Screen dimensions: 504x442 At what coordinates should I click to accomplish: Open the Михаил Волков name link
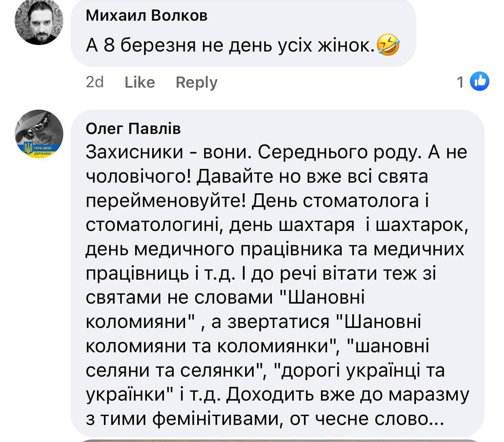point(146,15)
